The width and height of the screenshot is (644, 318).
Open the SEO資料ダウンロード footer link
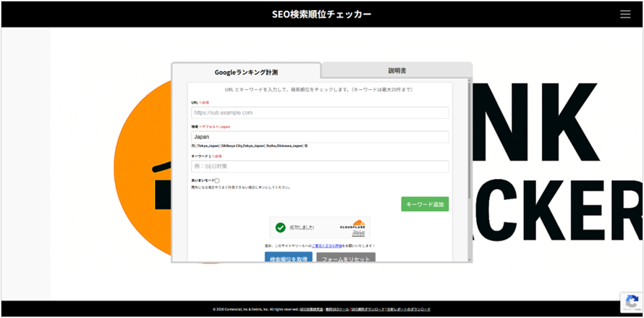pyautogui.click(x=368, y=309)
